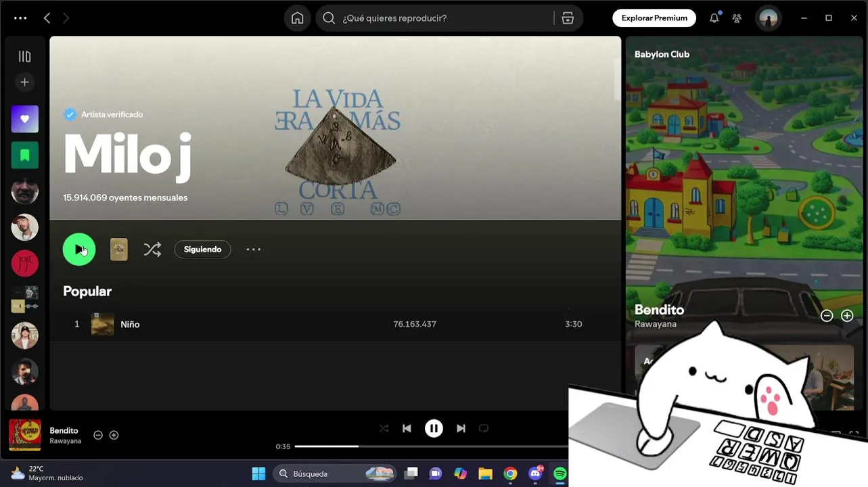Click play count 76.163.437
Viewport: 868px width, 487px height.
click(415, 324)
